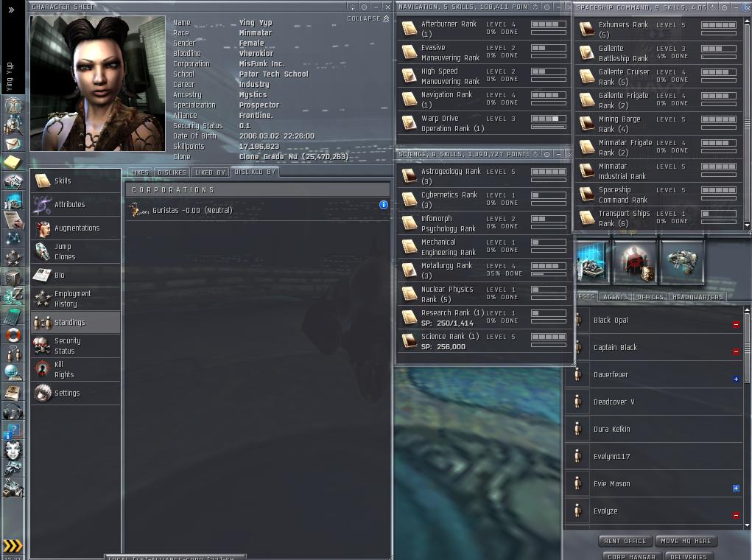Open Jump Clones section
Screen dimensions: 752x560
(x=76, y=251)
